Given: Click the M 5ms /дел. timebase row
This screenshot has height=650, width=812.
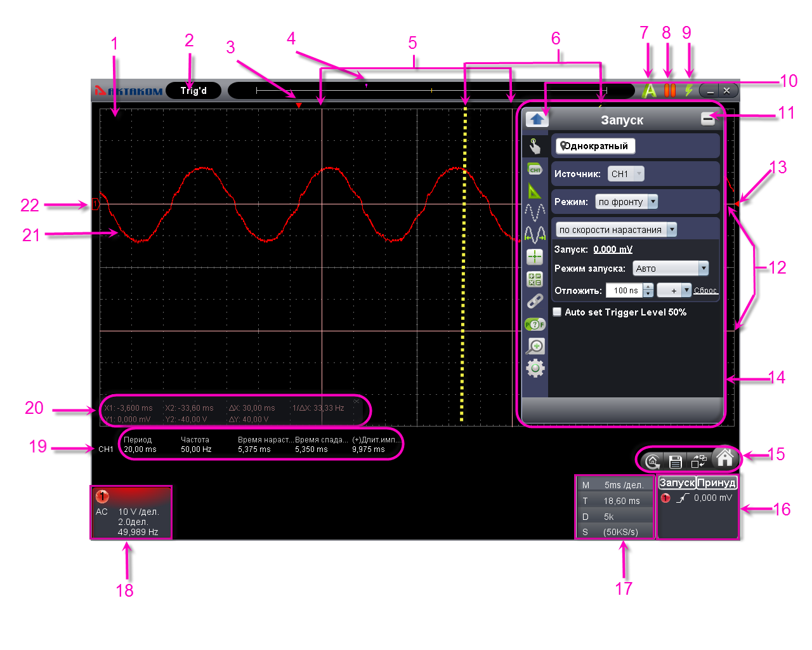Looking at the screenshot, I should point(615,485).
